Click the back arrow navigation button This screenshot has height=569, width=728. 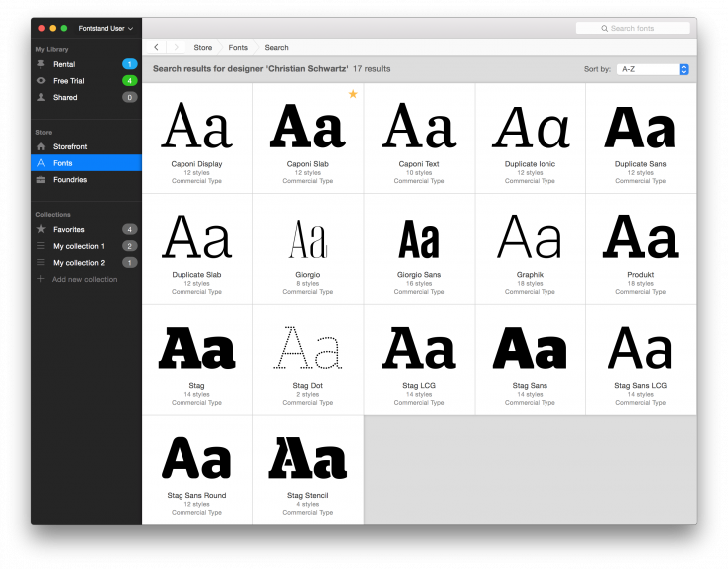click(x=157, y=47)
